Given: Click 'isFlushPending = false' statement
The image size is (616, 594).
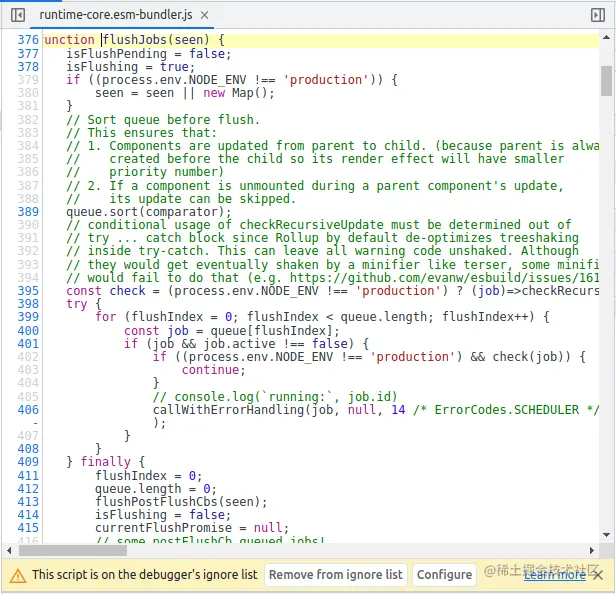Looking at the screenshot, I should (x=148, y=53).
